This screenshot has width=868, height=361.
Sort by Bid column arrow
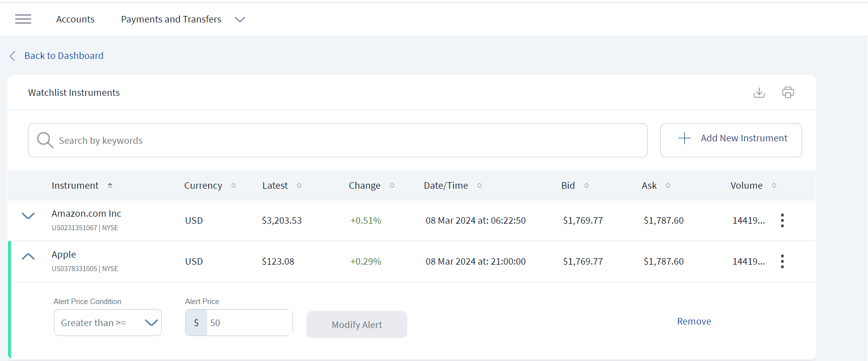pyautogui.click(x=586, y=185)
